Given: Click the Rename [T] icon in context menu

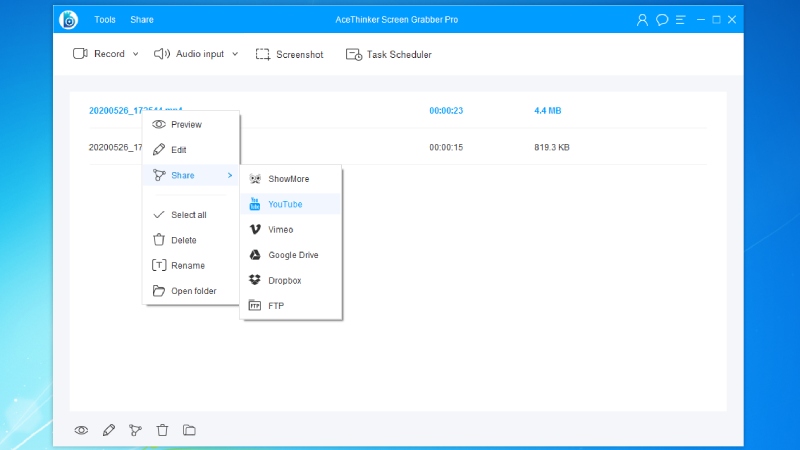Looking at the screenshot, I should pos(159,265).
